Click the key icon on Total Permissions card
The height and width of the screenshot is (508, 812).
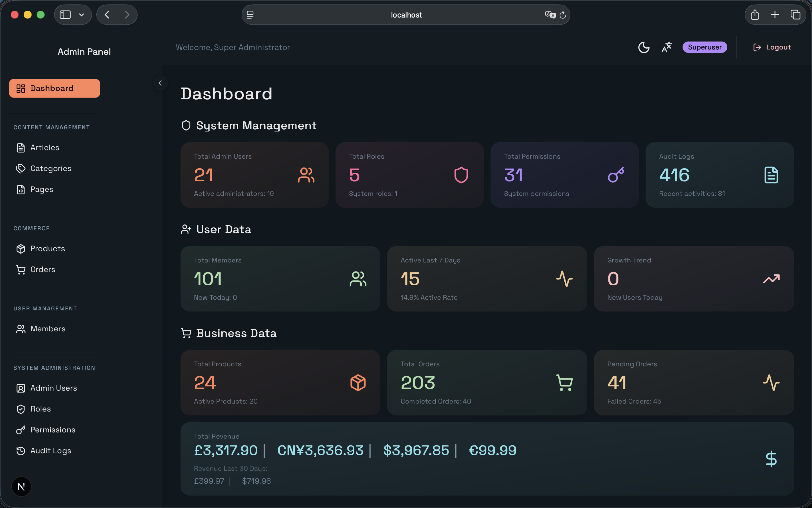coord(616,175)
